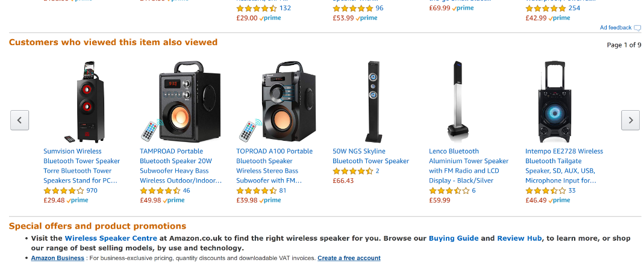This screenshot has height=269, width=644.
Task: Click the previous carousel arrow button
Action: (19, 120)
